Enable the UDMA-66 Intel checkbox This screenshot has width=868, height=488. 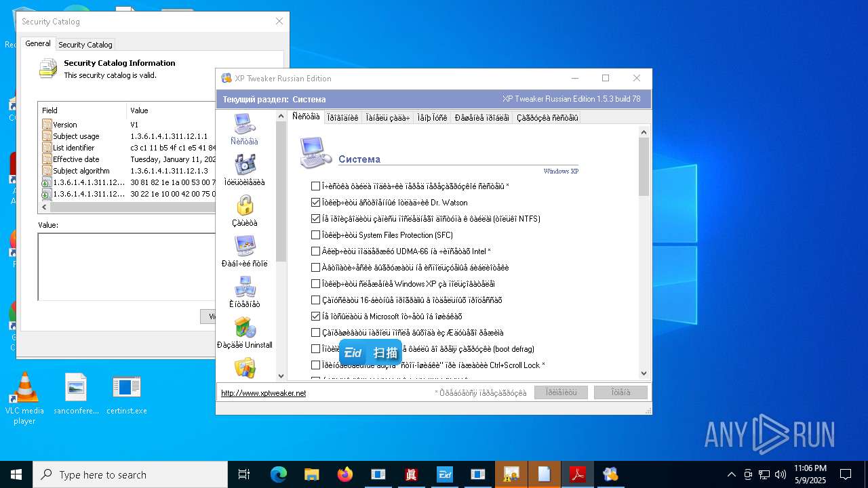[315, 251]
